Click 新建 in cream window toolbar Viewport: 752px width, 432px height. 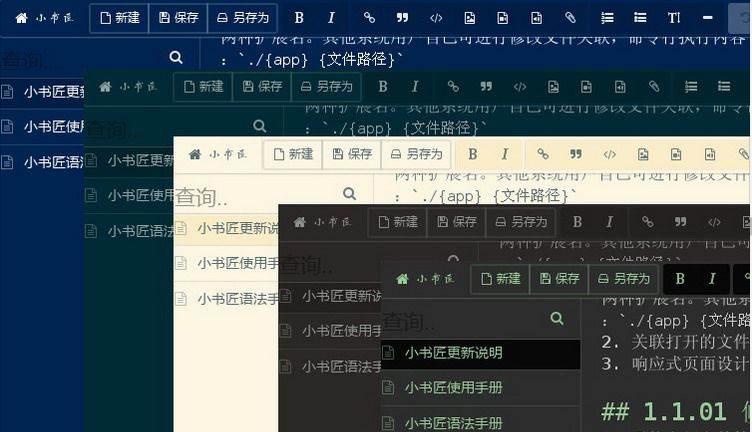point(293,154)
